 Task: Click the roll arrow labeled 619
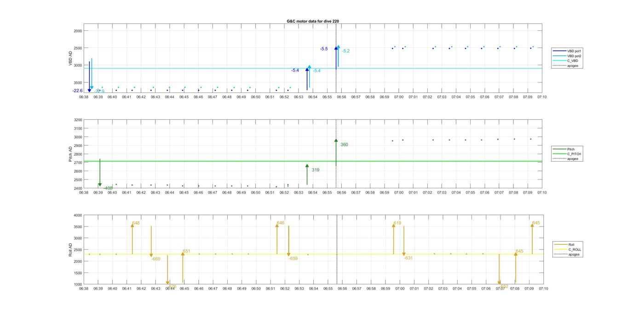tap(393, 239)
